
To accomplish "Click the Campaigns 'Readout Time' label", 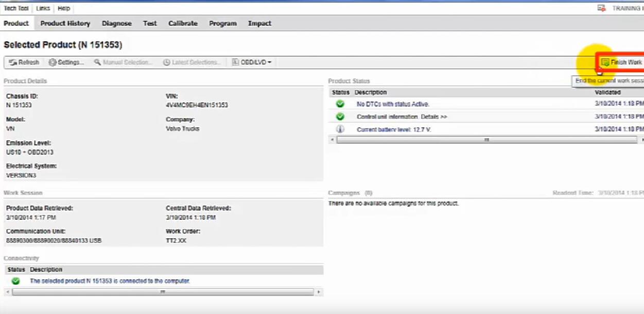I will click(x=574, y=193).
